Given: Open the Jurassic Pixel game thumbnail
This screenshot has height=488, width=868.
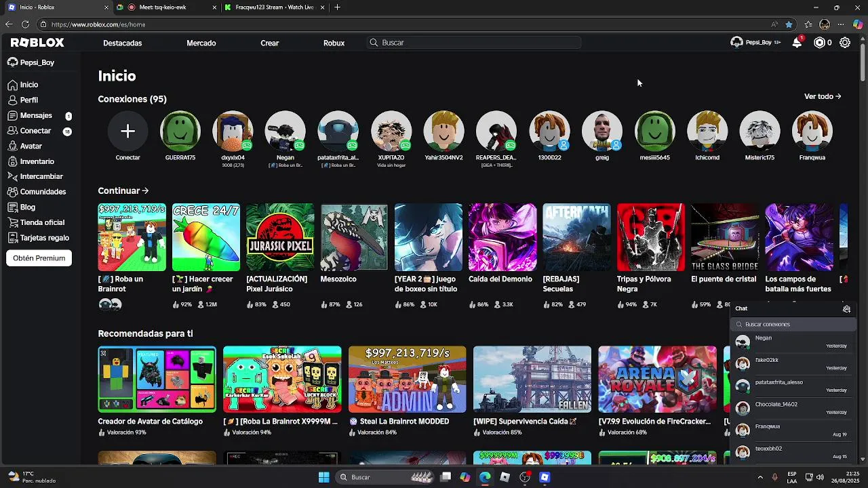Looking at the screenshot, I should click(280, 237).
